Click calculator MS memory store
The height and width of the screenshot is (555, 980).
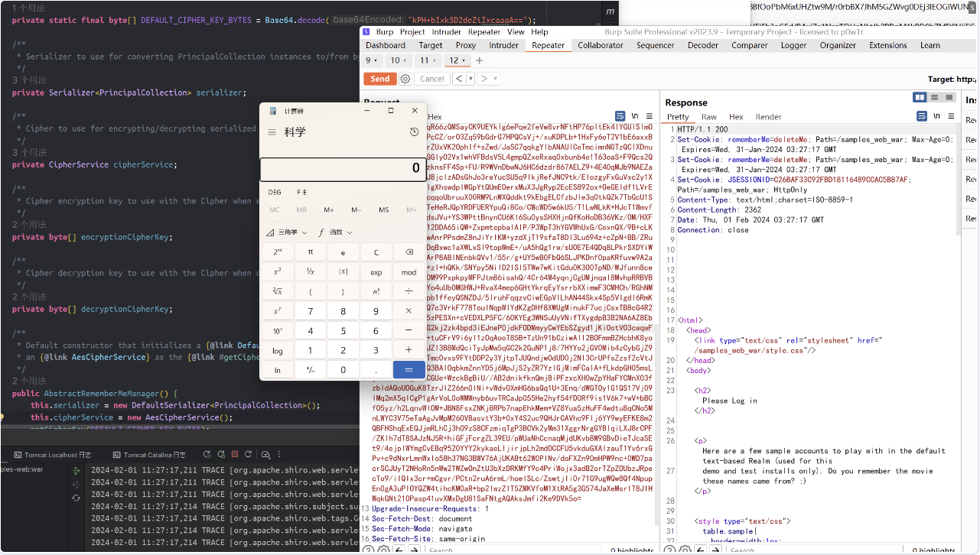(x=384, y=209)
